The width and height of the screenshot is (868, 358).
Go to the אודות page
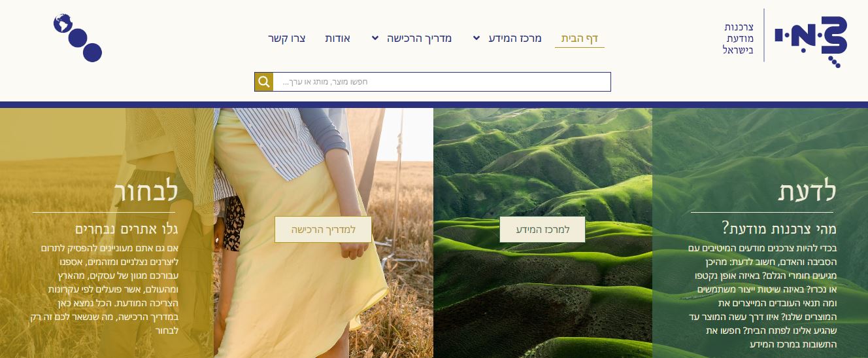pyautogui.click(x=338, y=38)
